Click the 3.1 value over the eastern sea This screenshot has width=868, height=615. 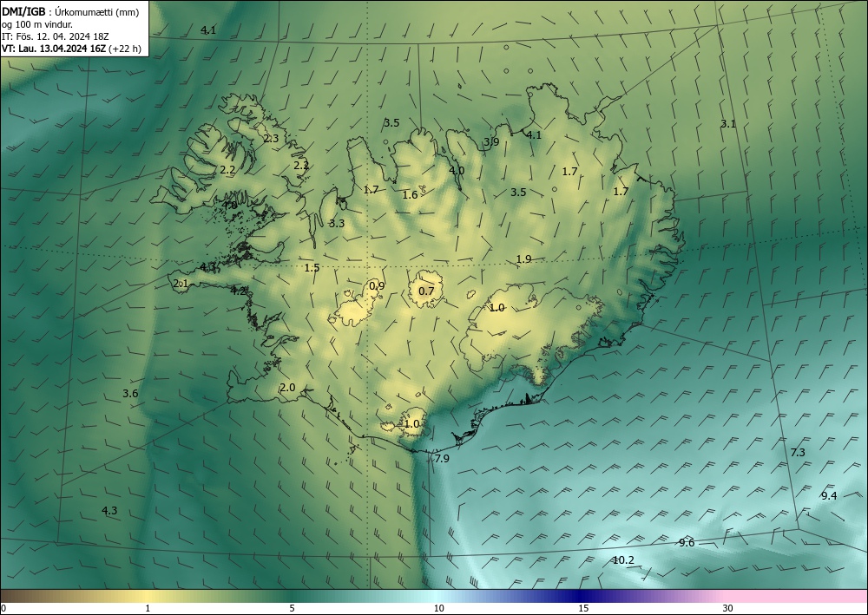728,124
